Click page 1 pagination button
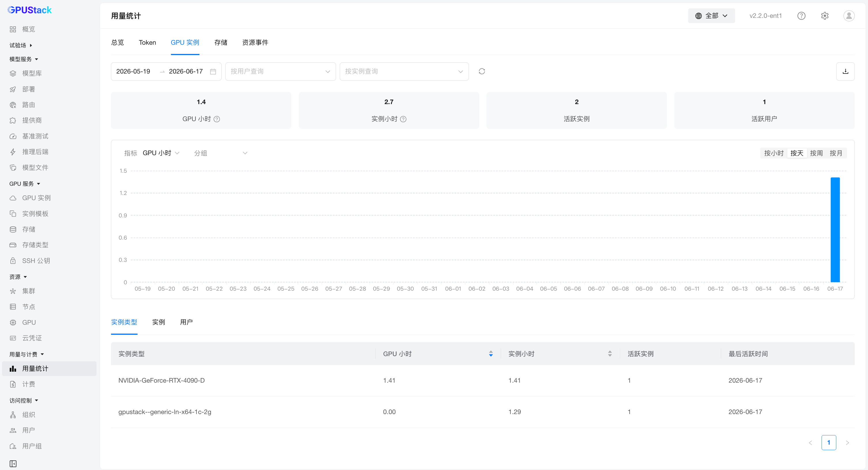Viewport: 868px width, 470px height. [829, 443]
